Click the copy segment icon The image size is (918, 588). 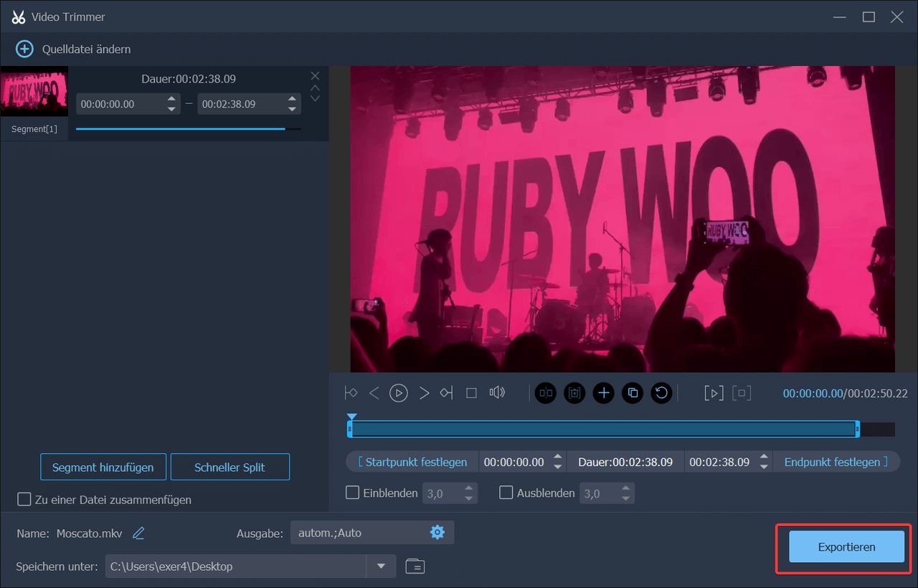click(633, 392)
